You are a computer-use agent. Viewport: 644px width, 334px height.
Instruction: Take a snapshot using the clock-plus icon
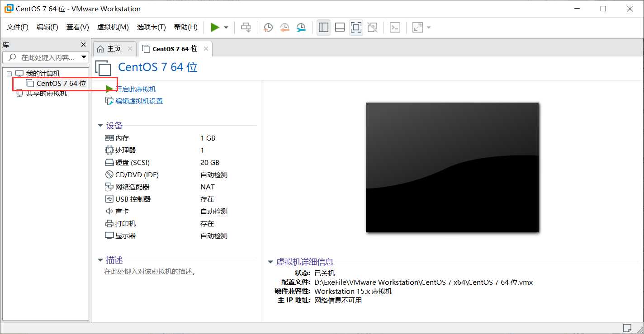pyautogui.click(x=268, y=28)
